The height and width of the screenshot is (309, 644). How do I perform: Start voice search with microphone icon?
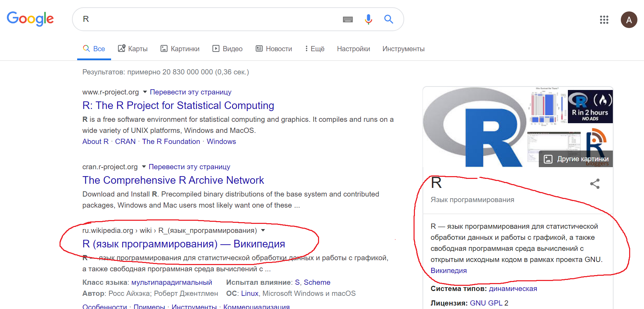[369, 19]
